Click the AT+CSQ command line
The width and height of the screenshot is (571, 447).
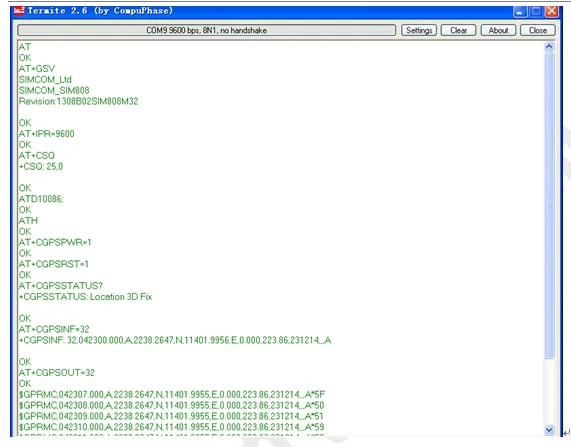pos(36,156)
